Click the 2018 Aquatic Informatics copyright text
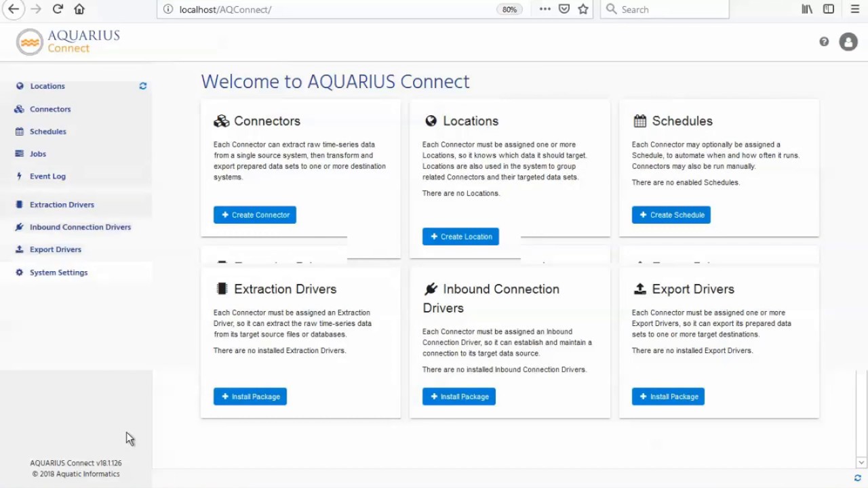Image resolution: width=868 pixels, height=488 pixels. click(x=76, y=474)
